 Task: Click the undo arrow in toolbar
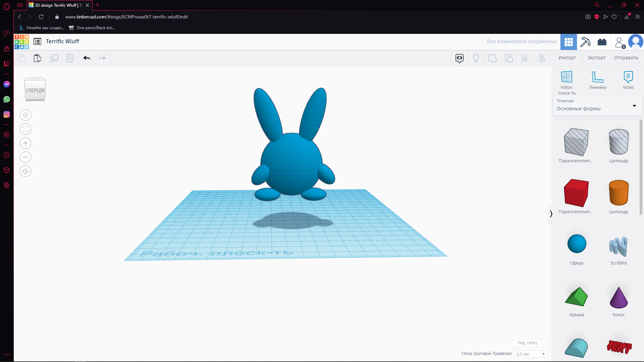(x=87, y=58)
